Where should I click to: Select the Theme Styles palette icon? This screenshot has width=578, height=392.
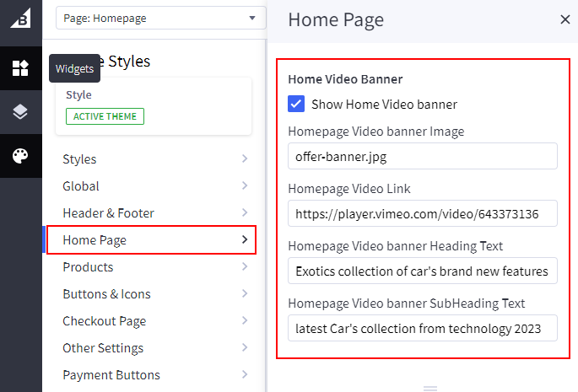(20, 156)
